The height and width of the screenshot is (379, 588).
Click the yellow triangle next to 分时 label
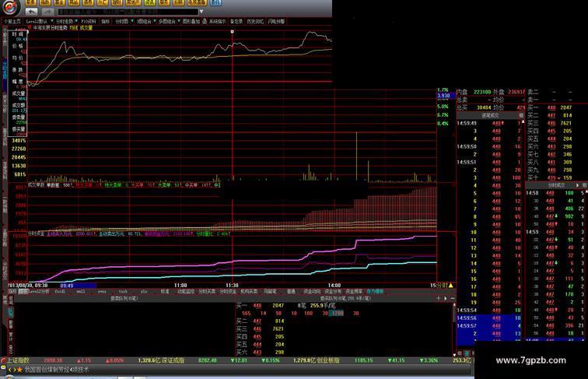click(451, 286)
